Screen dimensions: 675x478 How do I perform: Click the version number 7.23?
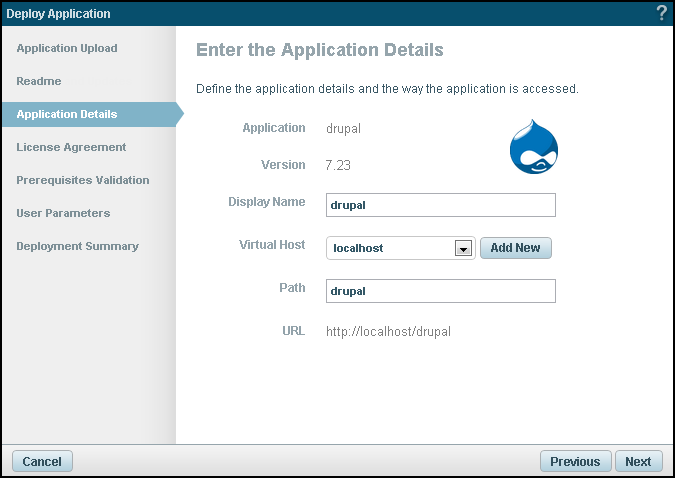click(x=339, y=165)
